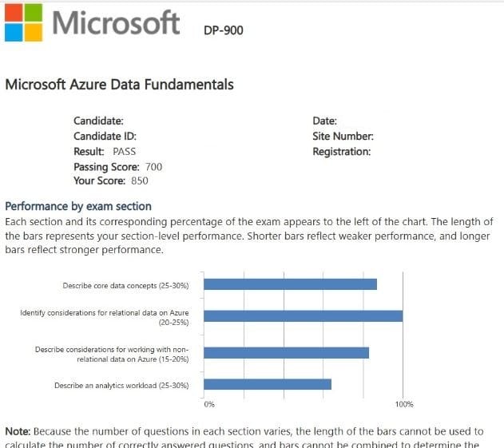The width and height of the screenshot is (504, 448).
Task: Click the Registration label
Action: (341, 151)
